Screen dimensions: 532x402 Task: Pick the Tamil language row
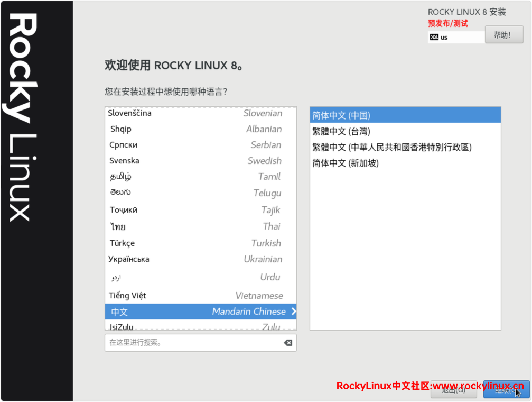200,177
